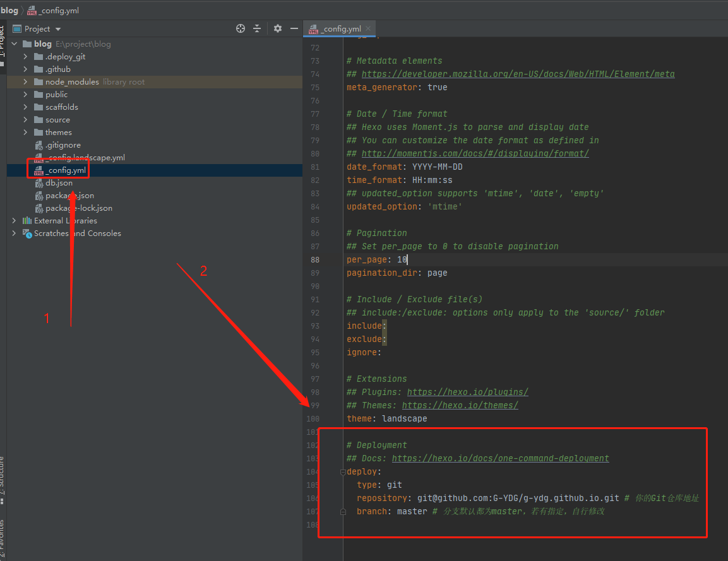Click the theme value landscape
The image size is (728, 561).
404,418
